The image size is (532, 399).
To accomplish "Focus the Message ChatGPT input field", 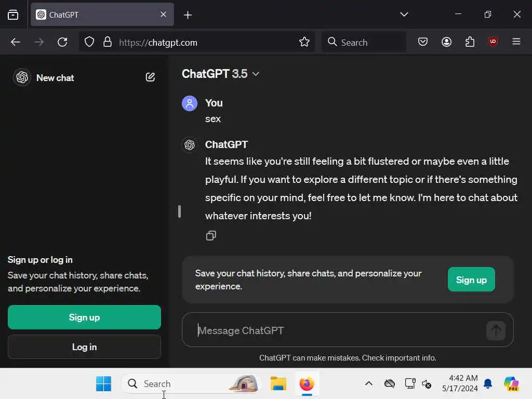I will click(339, 330).
